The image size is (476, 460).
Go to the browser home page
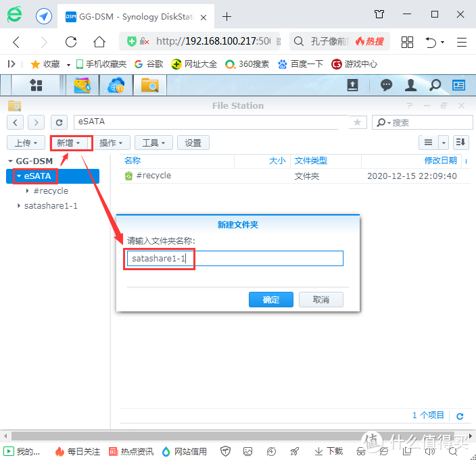pyautogui.click(x=99, y=42)
